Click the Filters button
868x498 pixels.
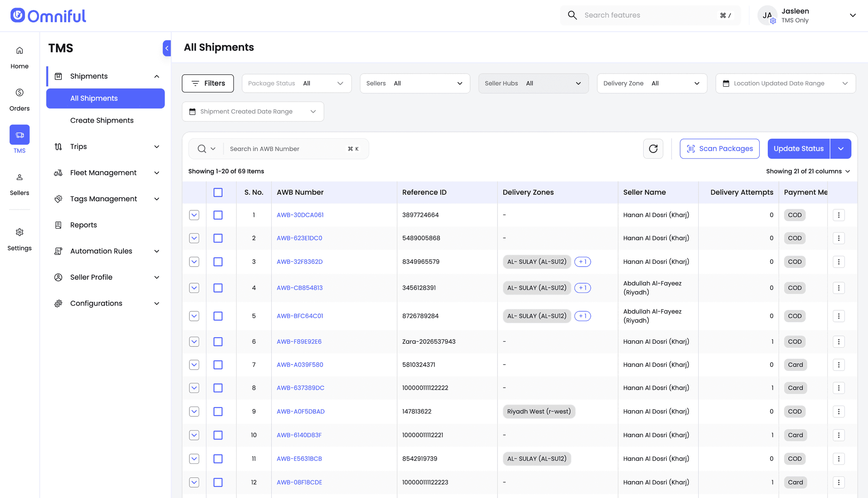tap(208, 83)
